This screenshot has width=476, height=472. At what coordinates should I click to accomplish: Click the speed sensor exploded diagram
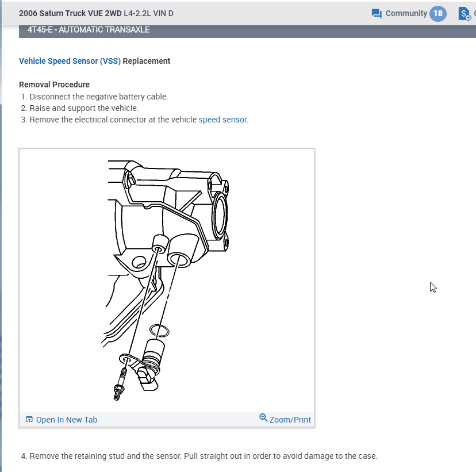click(167, 280)
